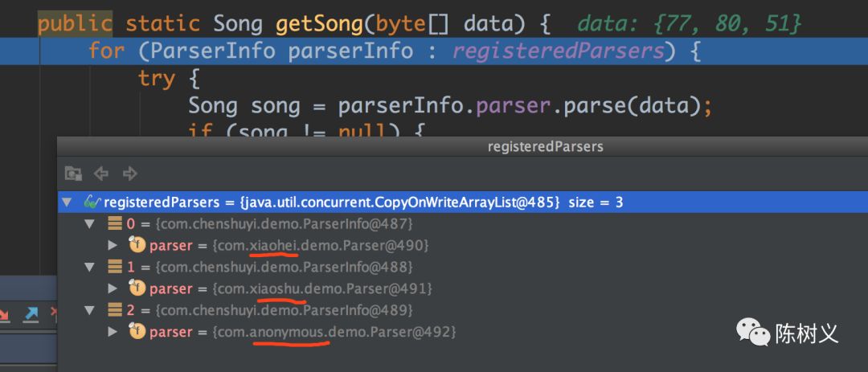Select the com.xiaohei.demo.Parser@490 row
Image resolution: width=868 pixels, height=372 pixels.
(x=320, y=245)
